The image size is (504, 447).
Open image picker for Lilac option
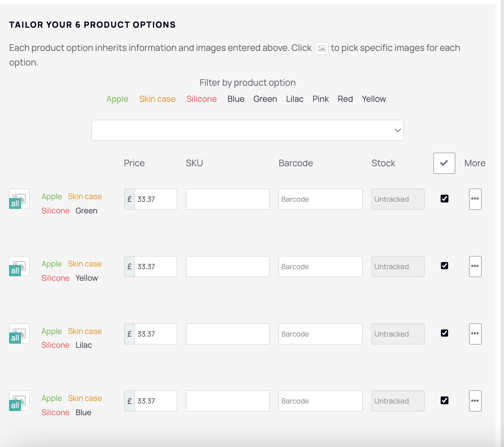click(x=19, y=334)
